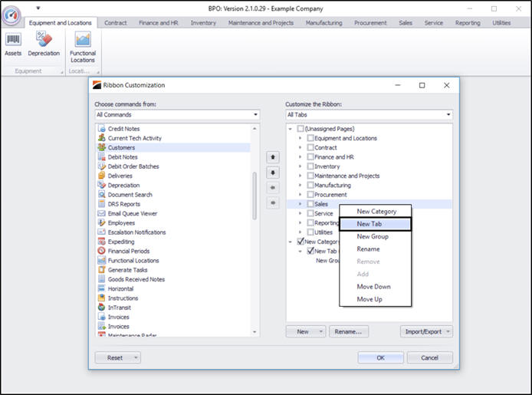Click the Debit Order Batches icon

click(101, 166)
